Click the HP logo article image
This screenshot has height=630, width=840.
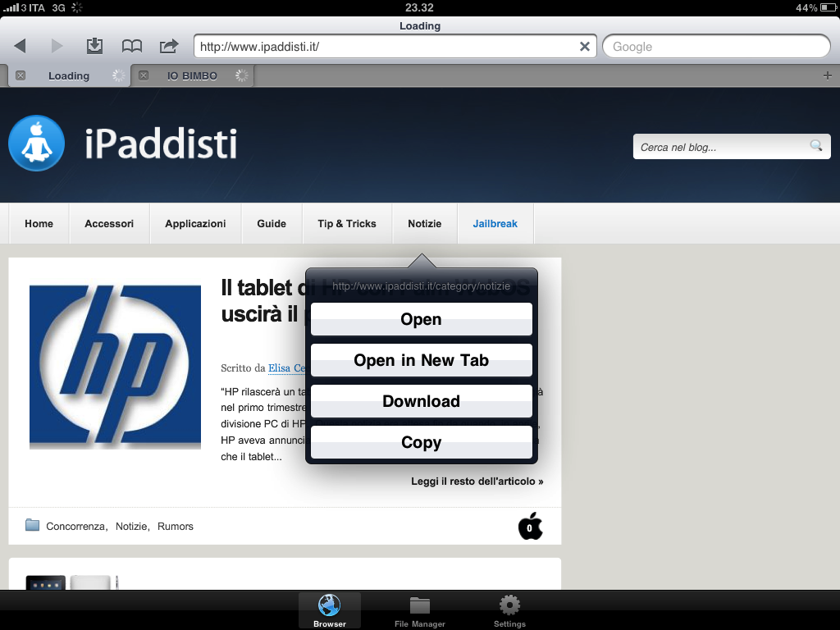pos(115,367)
